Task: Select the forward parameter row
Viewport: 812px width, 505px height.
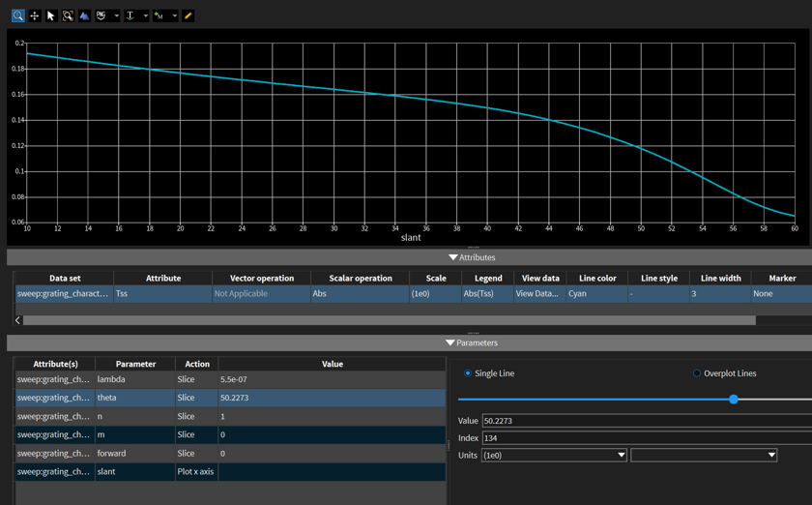Action: click(x=230, y=453)
